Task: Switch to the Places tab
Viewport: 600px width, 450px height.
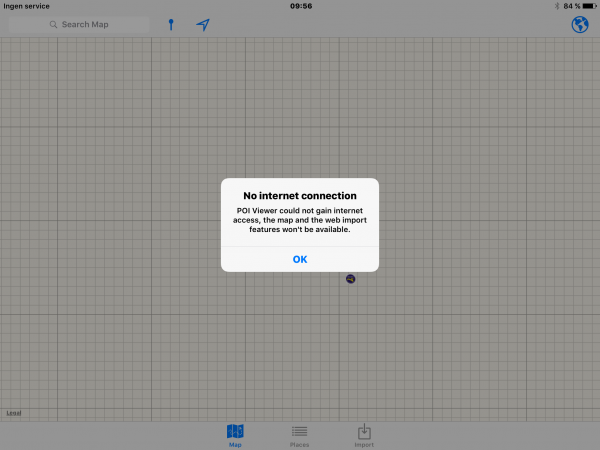Action: point(299,434)
